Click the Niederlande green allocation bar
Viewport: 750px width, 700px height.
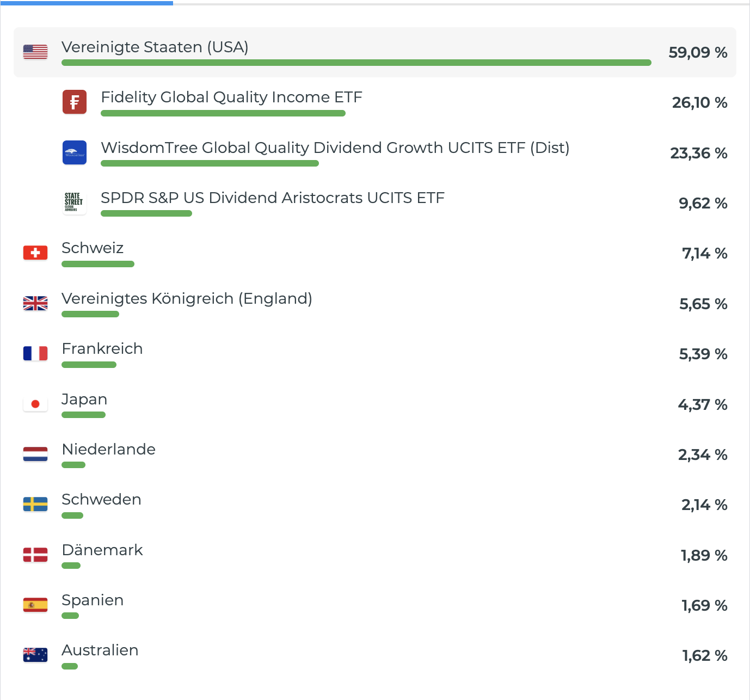pyautogui.click(x=73, y=465)
